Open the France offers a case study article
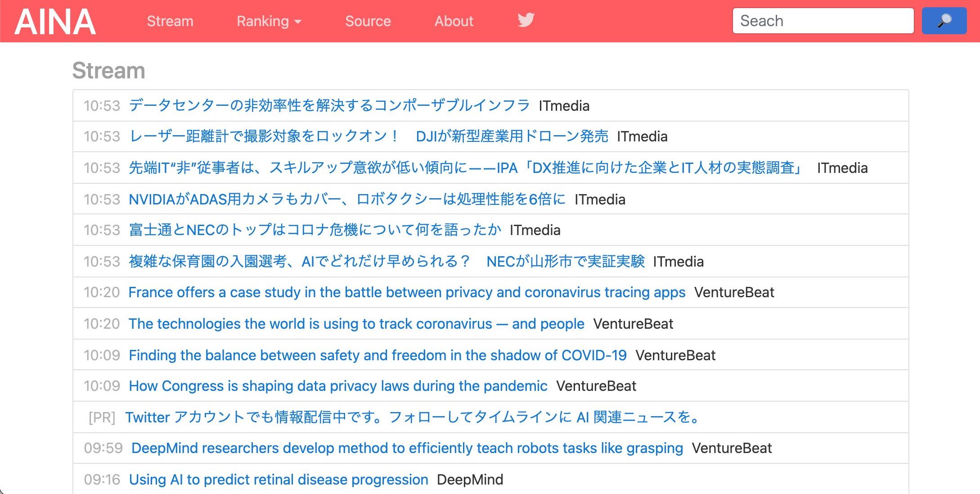This screenshot has width=980, height=494. click(x=407, y=292)
